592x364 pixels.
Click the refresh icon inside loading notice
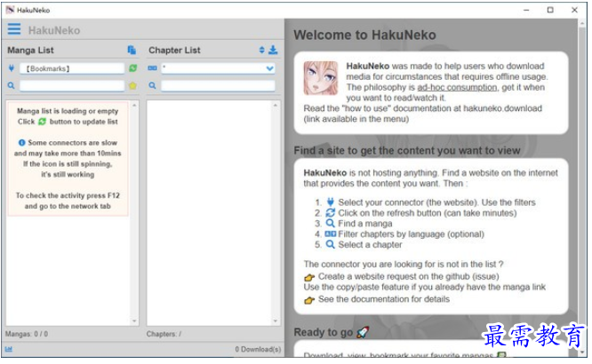click(42, 122)
